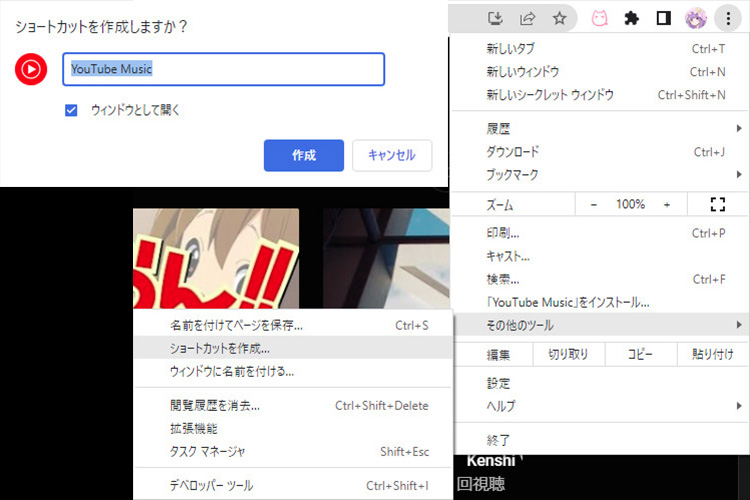Select 新しいタブ menu item

[599, 48]
